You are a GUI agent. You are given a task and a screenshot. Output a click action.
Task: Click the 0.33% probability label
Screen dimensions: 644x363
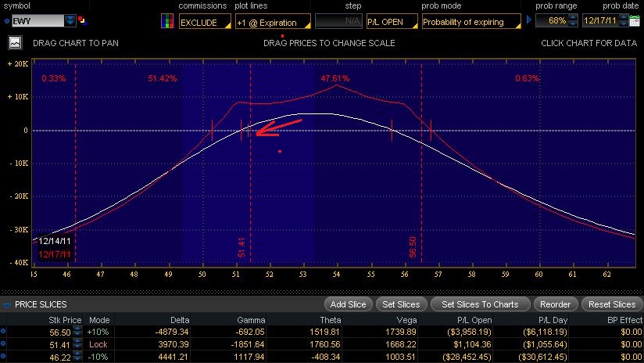53,78
